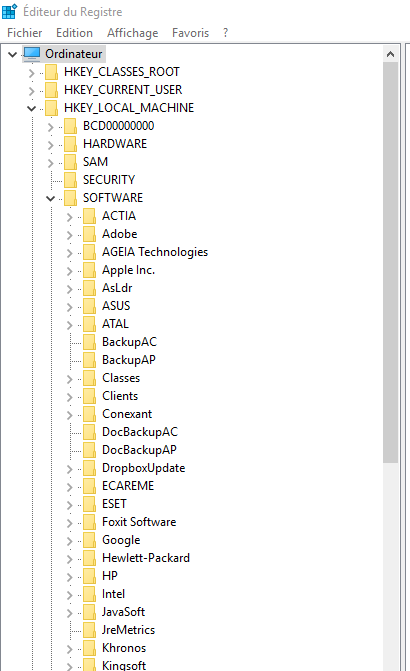Collapse the SOFTWARE key chevron

click(51, 198)
